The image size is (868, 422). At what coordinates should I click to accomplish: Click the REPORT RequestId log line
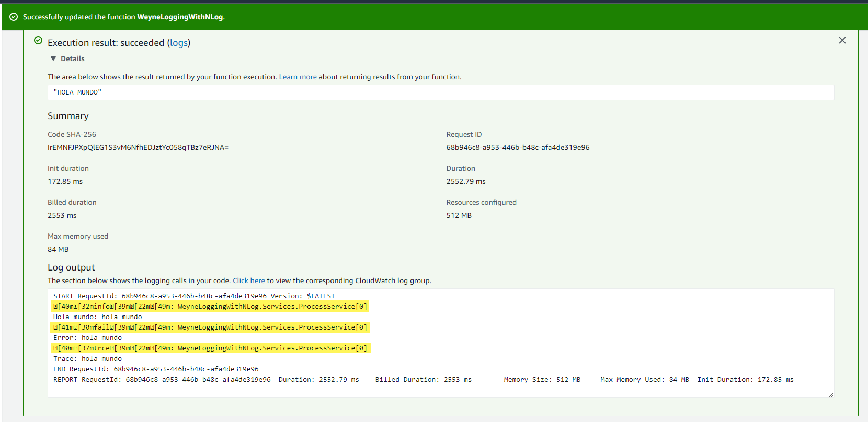(x=424, y=380)
